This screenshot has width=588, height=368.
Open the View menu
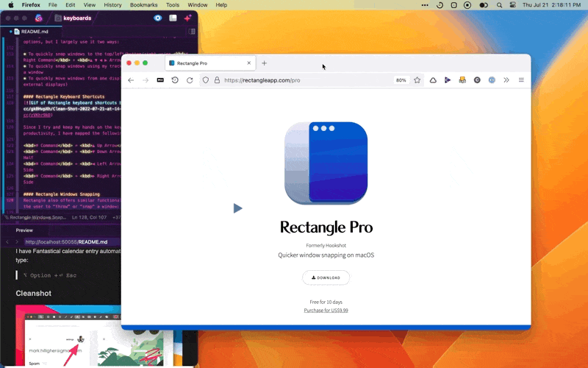(x=89, y=5)
